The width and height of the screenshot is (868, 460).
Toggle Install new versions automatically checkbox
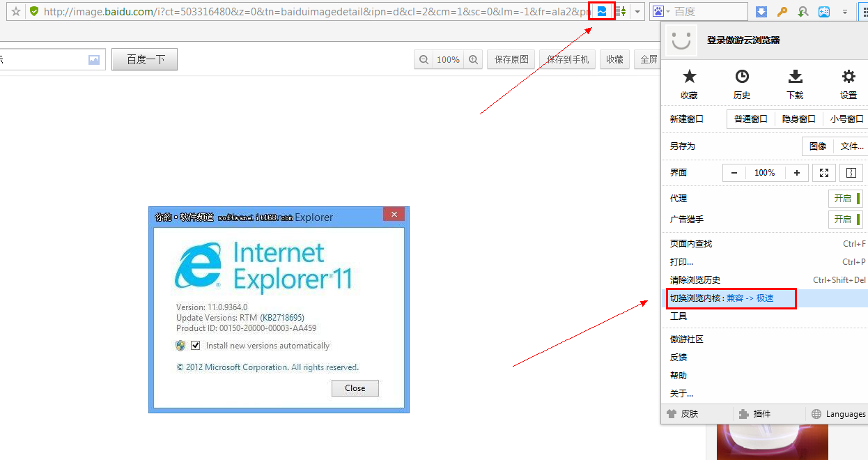coord(196,346)
